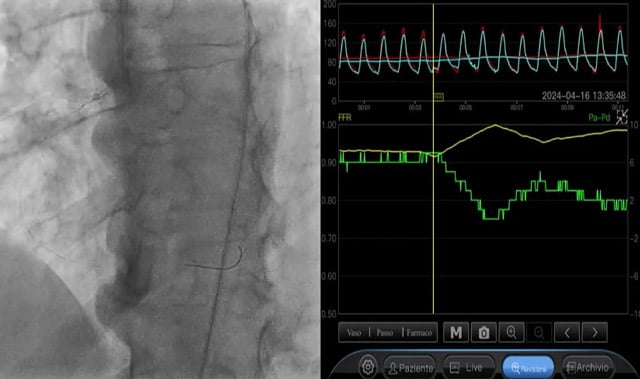Open the settings gear icon
The height and width of the screenshot is (379, 640).
pyautogui.click(x=368, y=367)
